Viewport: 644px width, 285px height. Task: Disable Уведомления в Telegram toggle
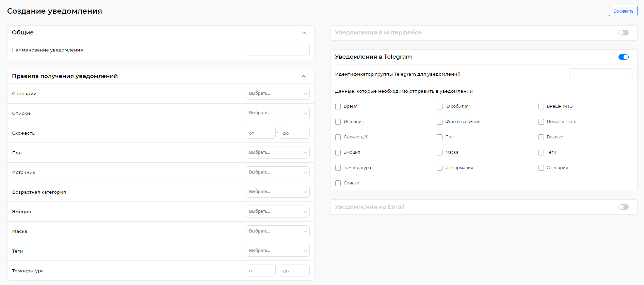(624, 57)
